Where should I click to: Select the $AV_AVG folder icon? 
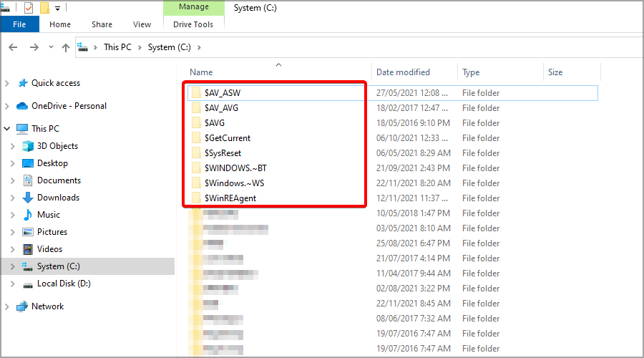[196, 108]
